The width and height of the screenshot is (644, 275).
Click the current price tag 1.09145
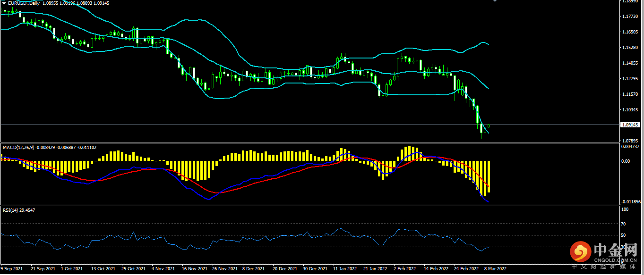630,125
